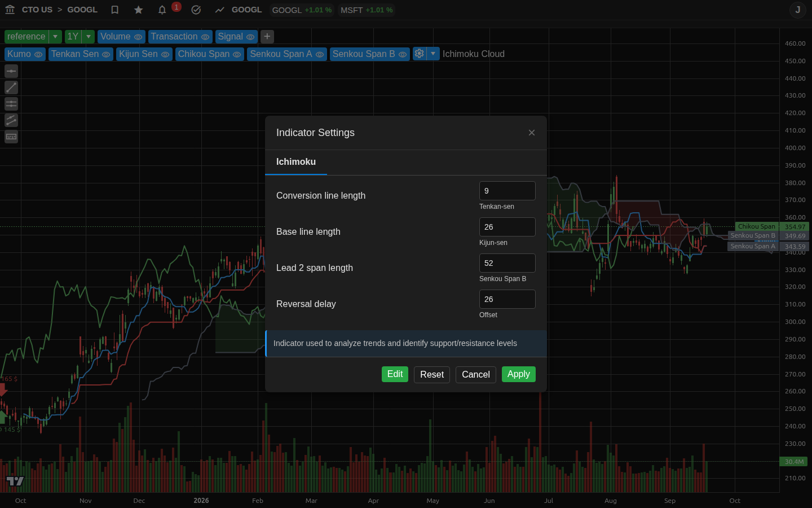Toggle Signal indicator visibility
The width and height of the screenshot is (812, 508).
(250, 37)
